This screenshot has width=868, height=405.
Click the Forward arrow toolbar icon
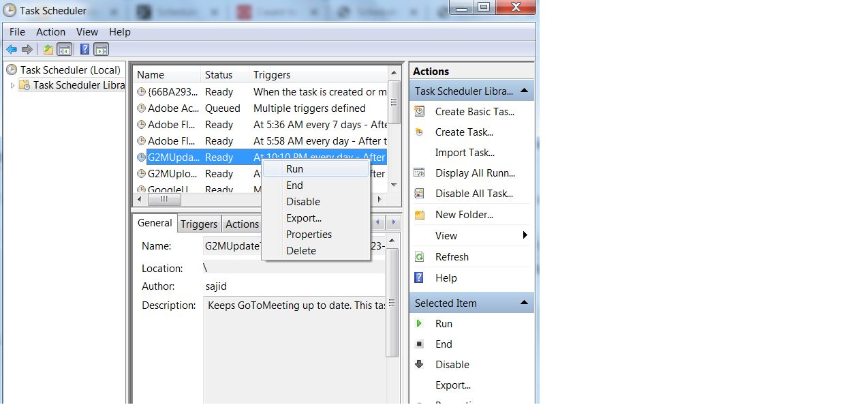pyautogui.click(x=27, y=49)
